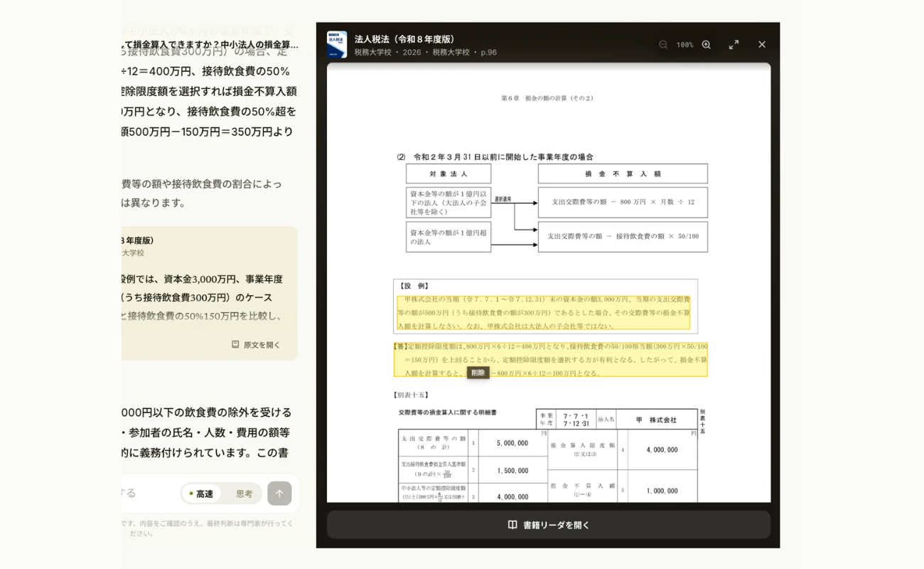This screenshot has height=569, width=924.
Task: Click the highlighted 【答】 answer paragraph
Action: pyautogui.click(x=550, y=359)
